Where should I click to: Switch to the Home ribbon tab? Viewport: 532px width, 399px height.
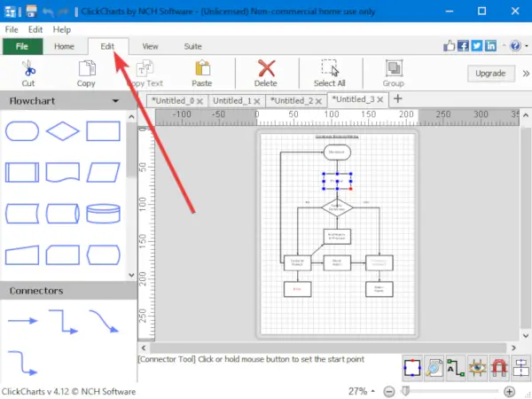(64, 46)
